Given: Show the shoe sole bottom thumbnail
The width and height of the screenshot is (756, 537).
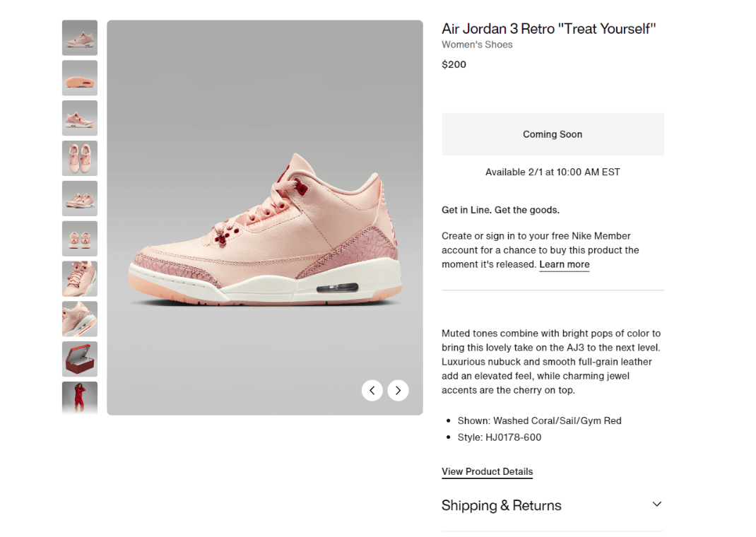Looking at the screenshot, I should (80, 78).
